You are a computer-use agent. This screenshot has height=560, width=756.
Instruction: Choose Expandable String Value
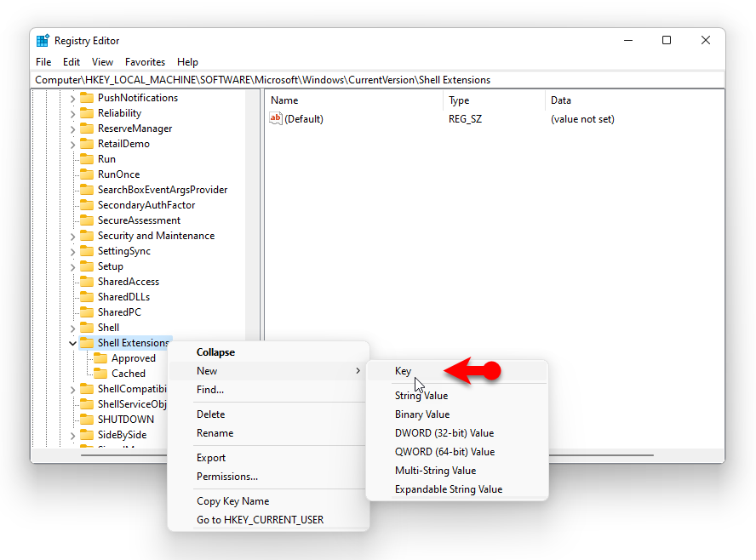[x=457, y=489]
